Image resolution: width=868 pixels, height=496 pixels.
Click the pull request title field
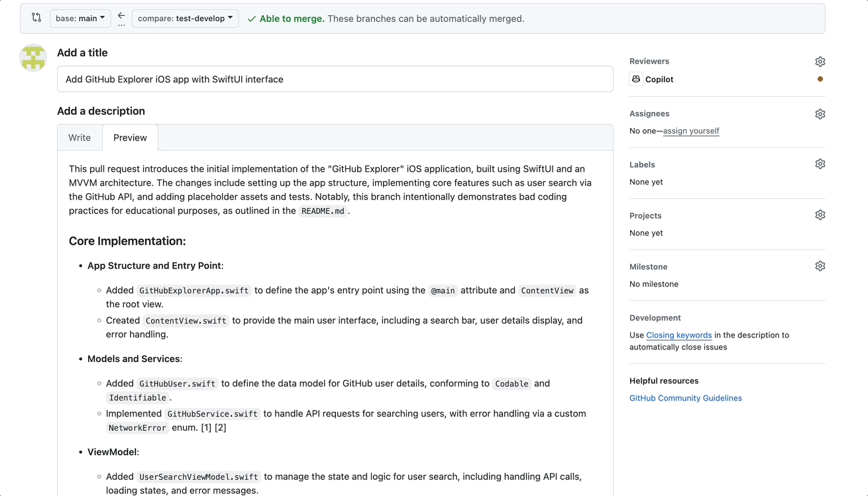point(335,79)
